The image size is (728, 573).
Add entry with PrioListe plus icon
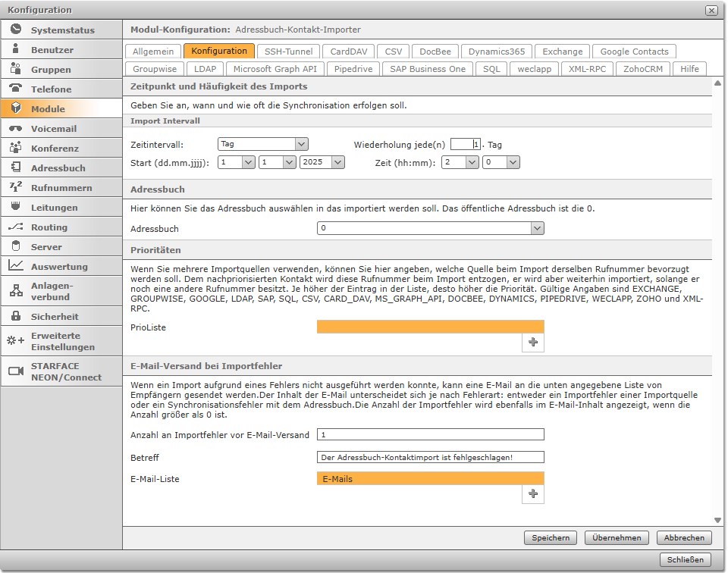pyautogui.click(x=533, y=343)
